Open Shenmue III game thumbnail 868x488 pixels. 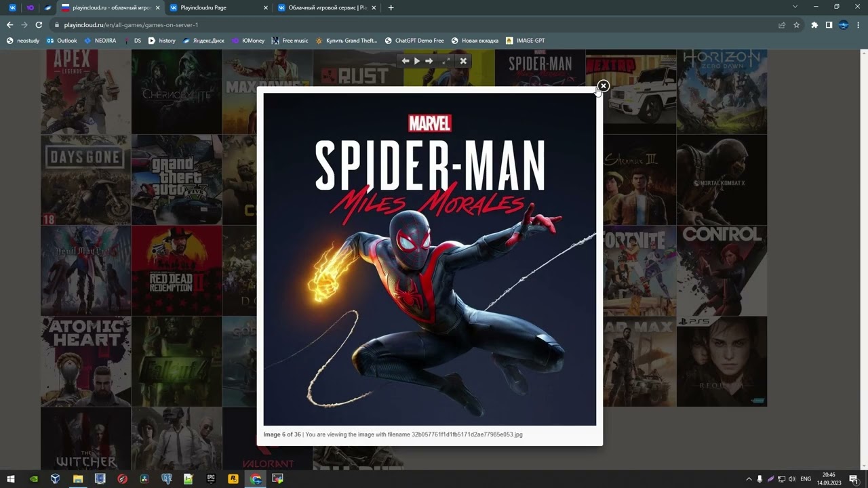pyautogui.click(x=639, y=180)
